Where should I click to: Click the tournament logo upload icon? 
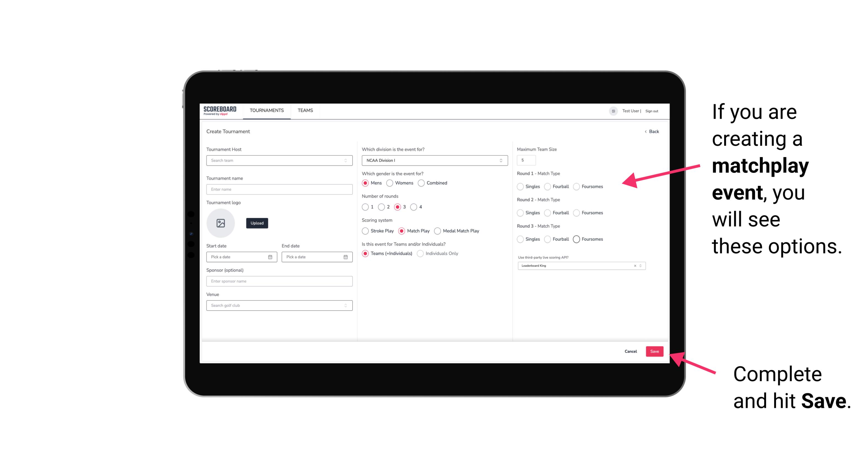tap(221, 223)
